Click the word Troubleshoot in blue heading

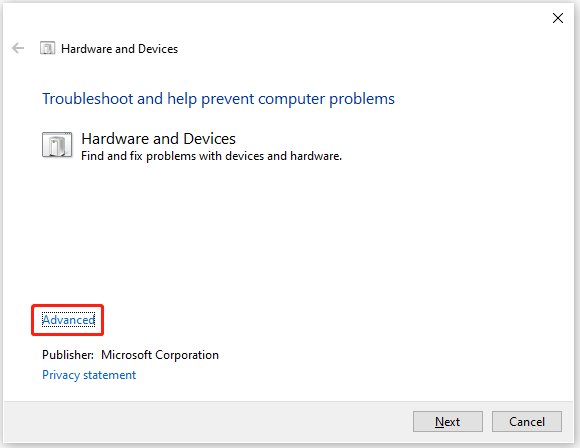click(x=88, y=99)
